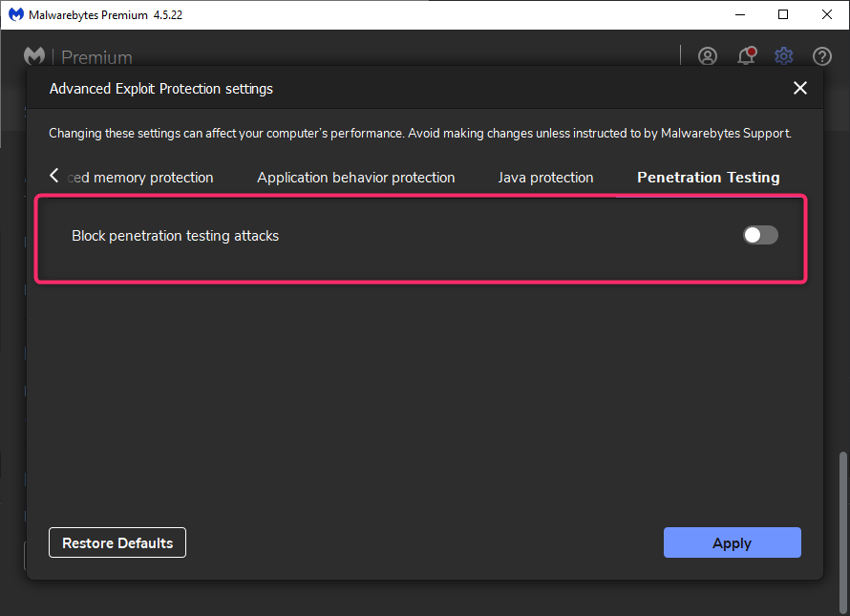Click the settings page vertical scrollbar
Image resolution: width=850 pixels, height=616 pixels.
tap(843, 531)
